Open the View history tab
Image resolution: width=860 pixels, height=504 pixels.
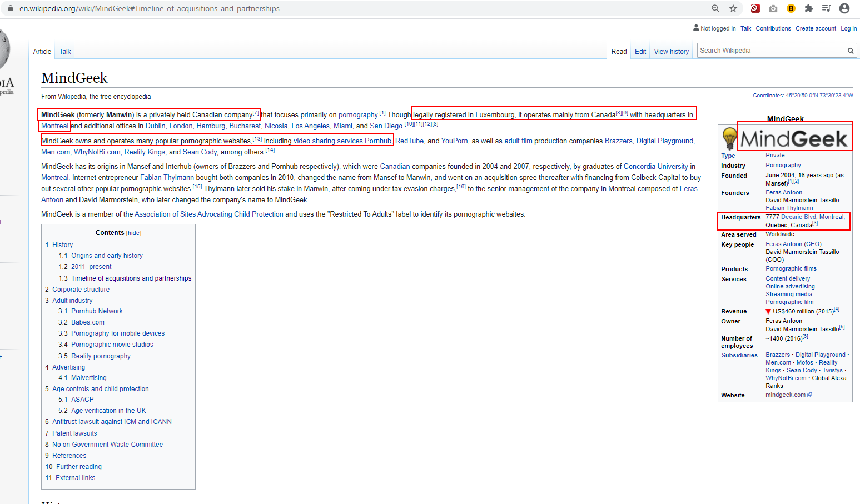[x=672, y=52]
